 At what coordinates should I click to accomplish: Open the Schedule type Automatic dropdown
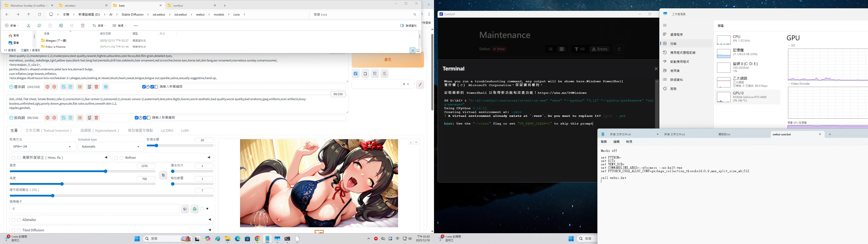coord(111,147)
